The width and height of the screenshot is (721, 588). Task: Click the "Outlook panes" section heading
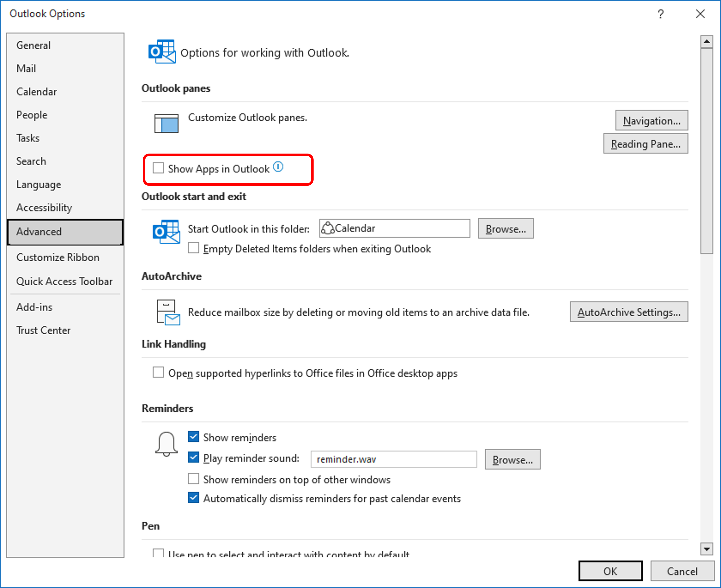(x=176, y=88)
